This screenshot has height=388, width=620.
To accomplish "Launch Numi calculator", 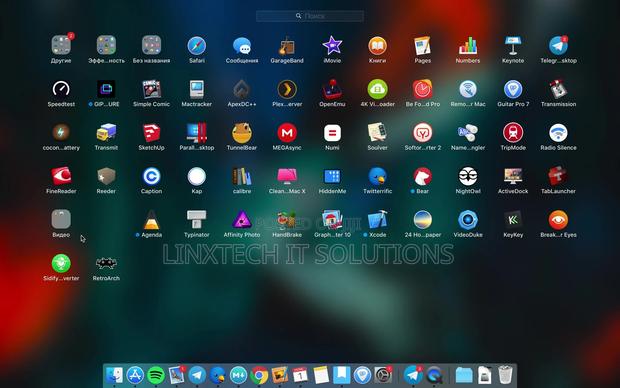I will [x=332, y=133].
